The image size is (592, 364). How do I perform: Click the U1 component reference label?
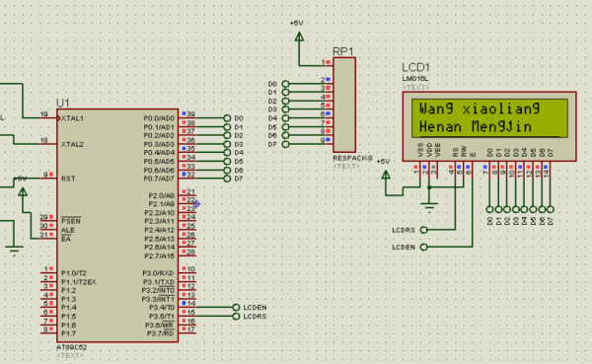tap(63, 103)
